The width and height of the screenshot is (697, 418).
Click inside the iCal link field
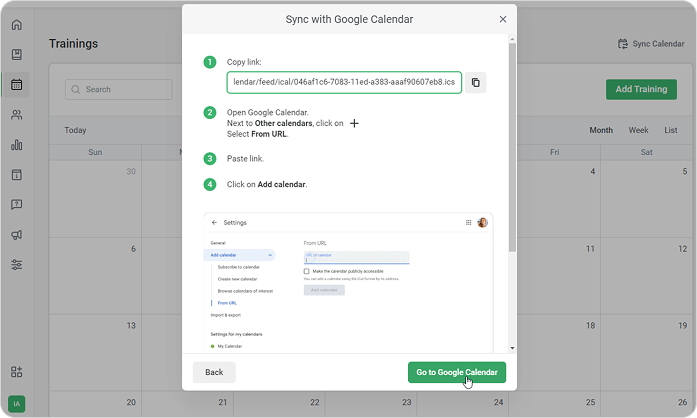pos(344,82)
